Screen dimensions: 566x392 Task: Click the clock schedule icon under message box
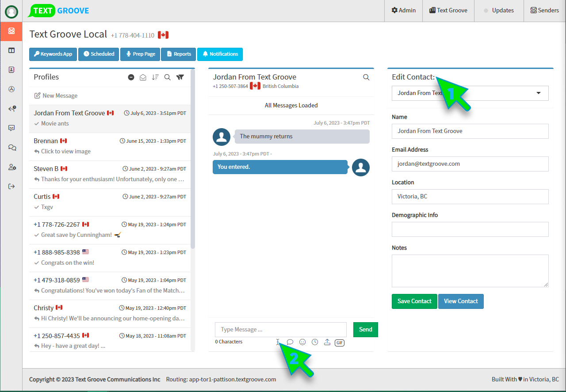(315, 342)
